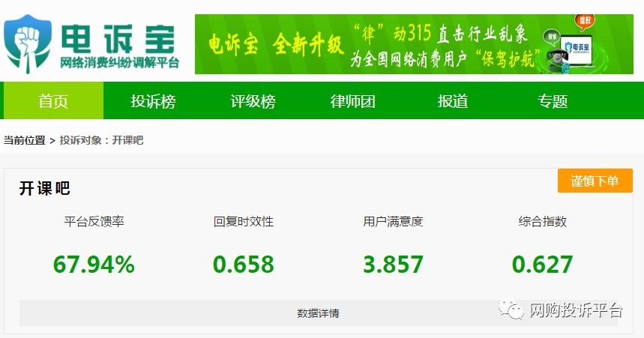Image resolution: width=644 pixels, height=338 pixels.
Task: Click 网络消费纠纷调解平台 tagline
Action: [x=119, y=63]
